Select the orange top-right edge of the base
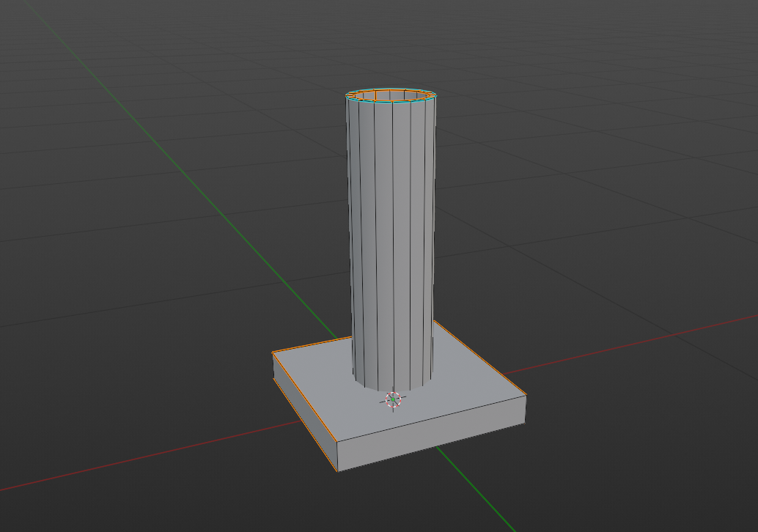Image resolution: width=758 pixels, height=532 pixels. pos(479,358)
